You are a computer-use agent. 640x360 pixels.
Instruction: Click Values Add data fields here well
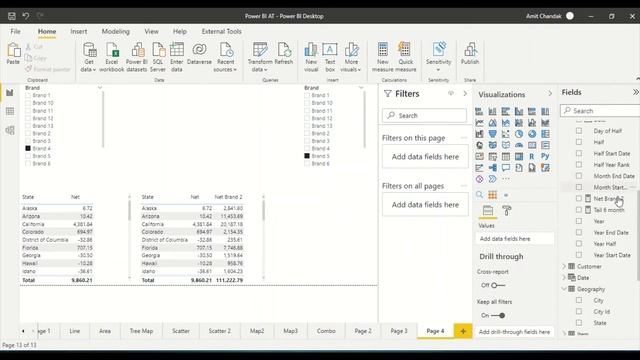pos(515,239)
